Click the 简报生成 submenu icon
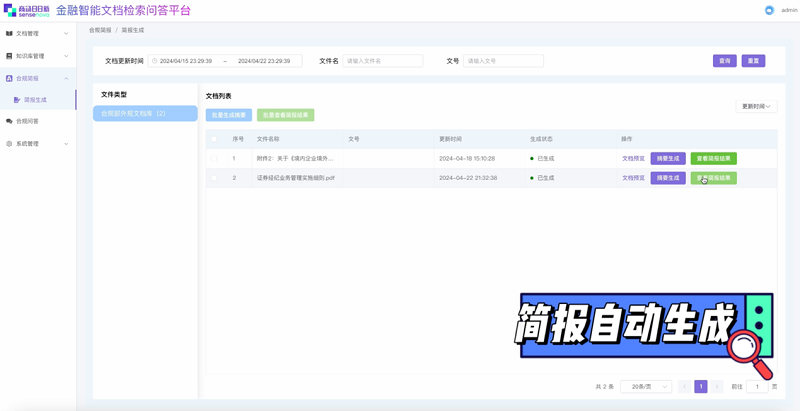Viewport: 800px width, 411px height. 17,100
